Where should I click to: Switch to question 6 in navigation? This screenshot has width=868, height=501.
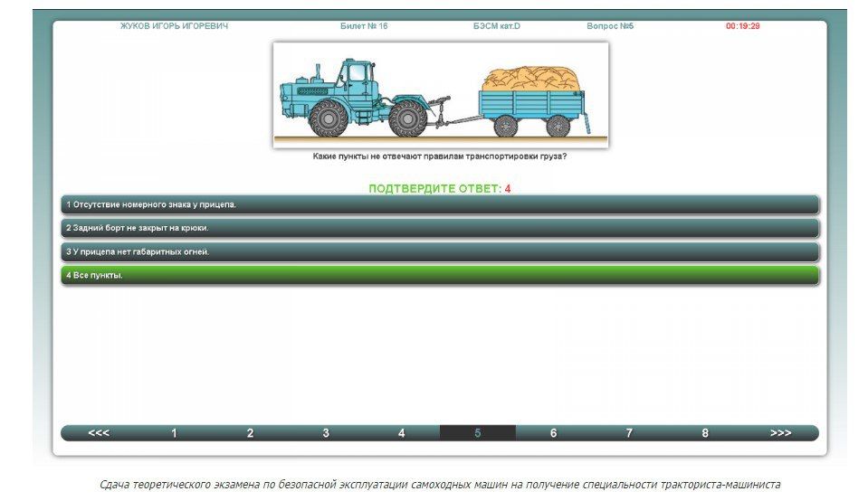pyautogui.click(x=554, y=433)
